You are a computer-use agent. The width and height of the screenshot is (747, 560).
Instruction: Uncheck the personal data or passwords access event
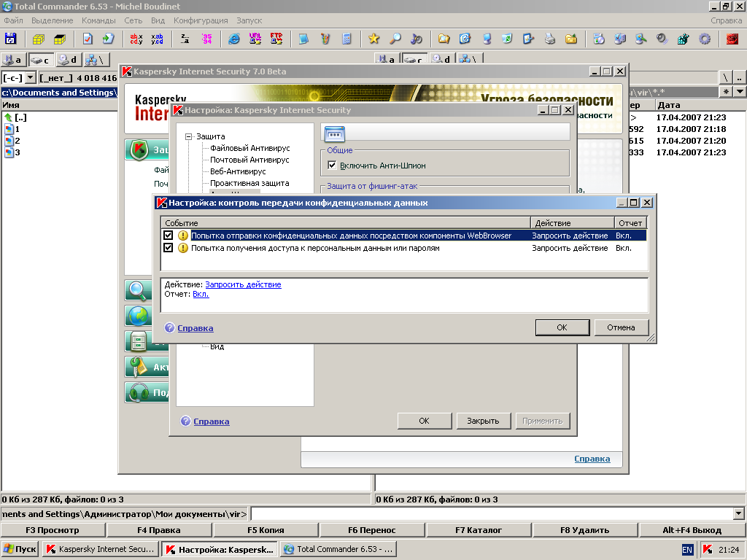click(169, 248)
